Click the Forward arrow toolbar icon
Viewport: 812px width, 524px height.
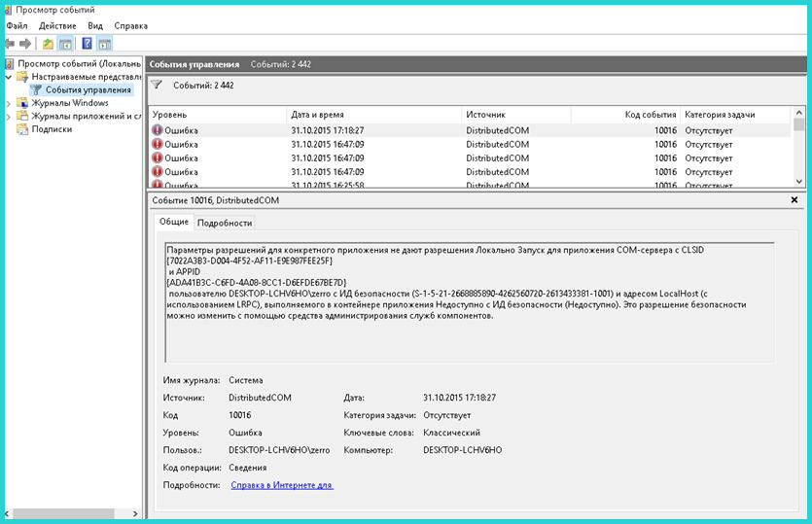[24, 44]
